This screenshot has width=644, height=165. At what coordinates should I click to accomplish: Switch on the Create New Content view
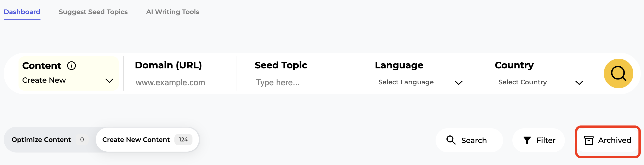pyautogui.click(x=136, y=139)
